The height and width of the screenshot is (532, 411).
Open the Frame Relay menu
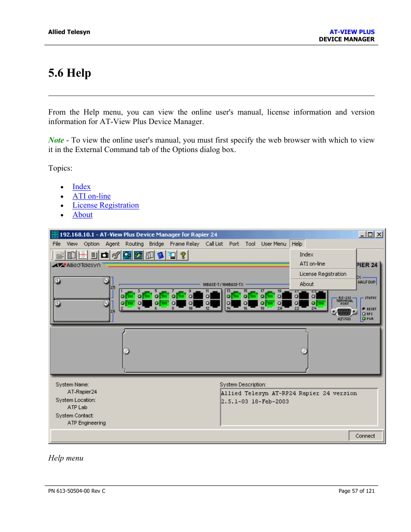(x=184, y=244)
